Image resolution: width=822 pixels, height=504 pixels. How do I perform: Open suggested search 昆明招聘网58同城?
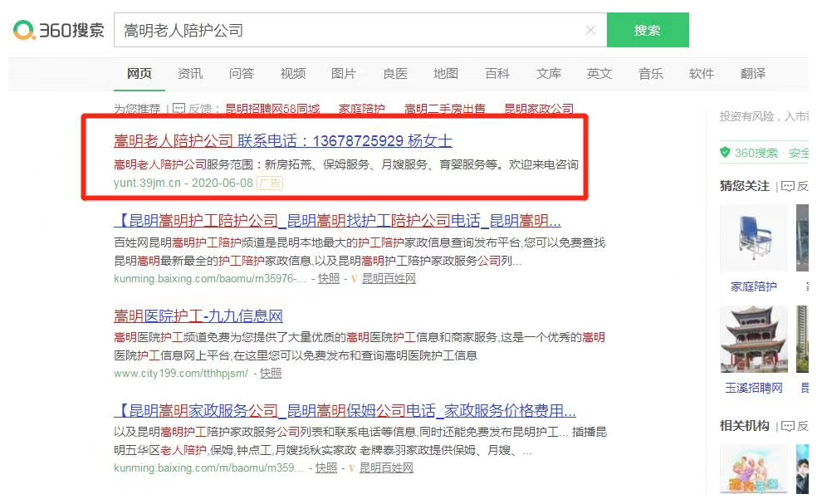click(x=272, y=109)
